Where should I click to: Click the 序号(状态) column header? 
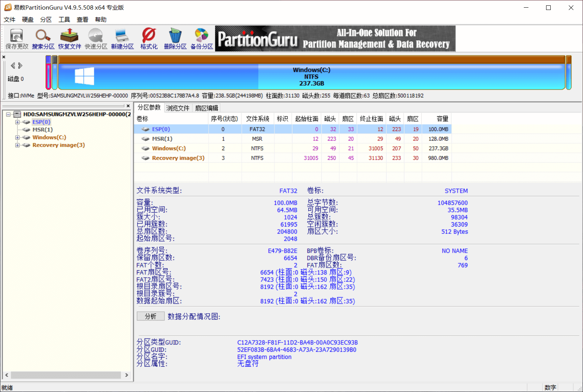[x=225, y=119]
